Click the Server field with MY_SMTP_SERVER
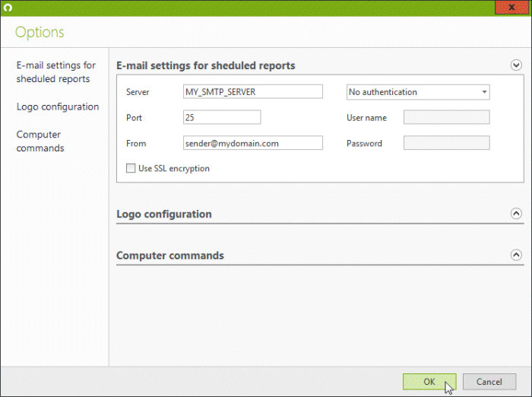The height and width of the screenshot is (397, 532). (x=253, y=92)
